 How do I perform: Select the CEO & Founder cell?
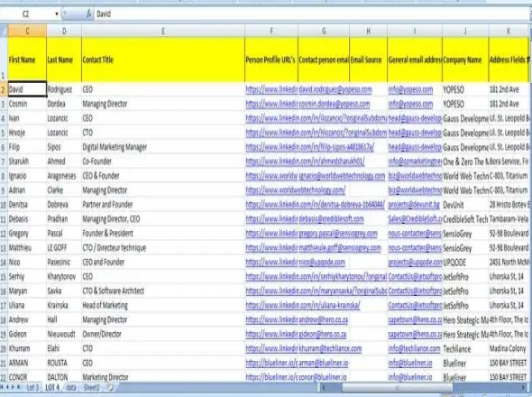[x=163, y=176]
